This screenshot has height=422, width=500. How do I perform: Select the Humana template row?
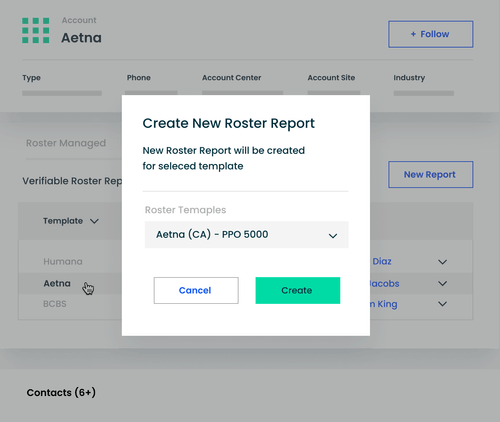pos(63,261)
